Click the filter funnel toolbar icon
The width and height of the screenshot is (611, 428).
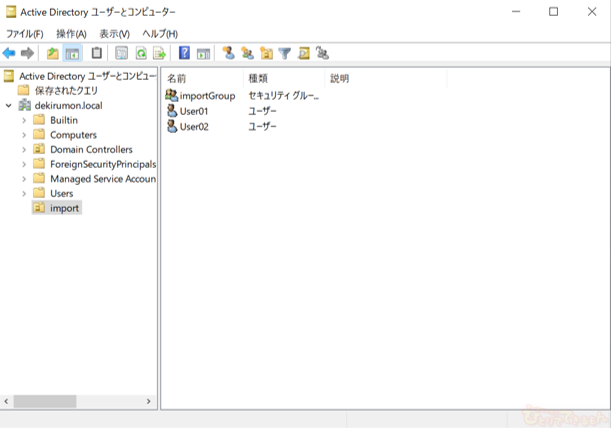coord(284,53)
